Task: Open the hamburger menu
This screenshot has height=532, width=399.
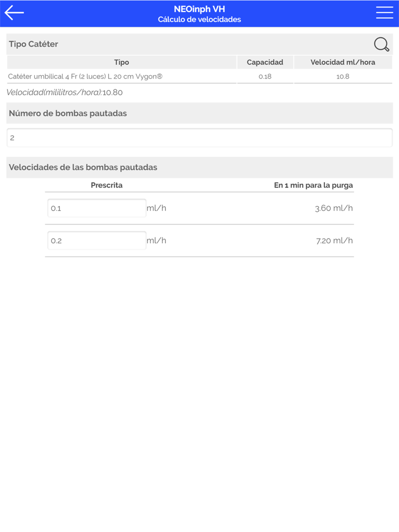Action: (384, 13)
